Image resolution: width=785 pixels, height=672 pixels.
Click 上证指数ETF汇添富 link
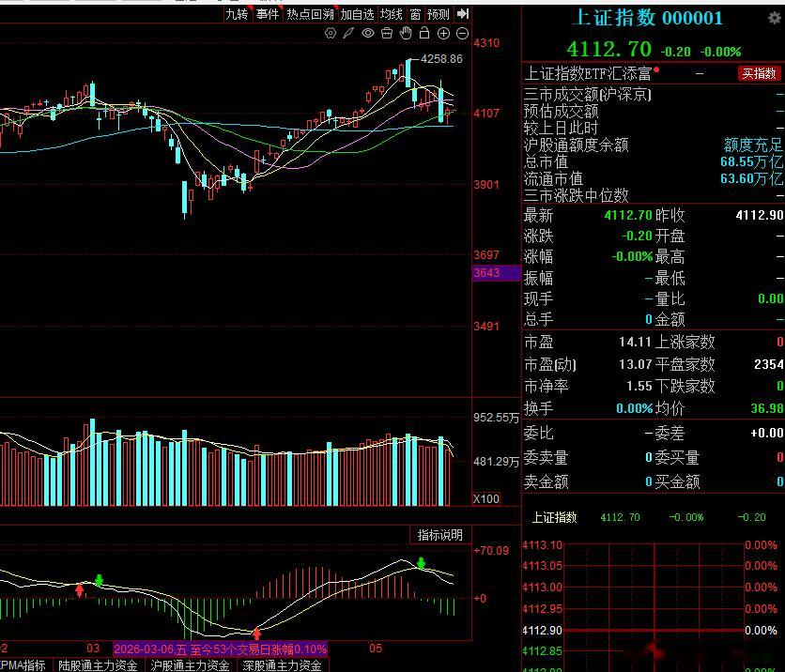click(x=588, y=73)
